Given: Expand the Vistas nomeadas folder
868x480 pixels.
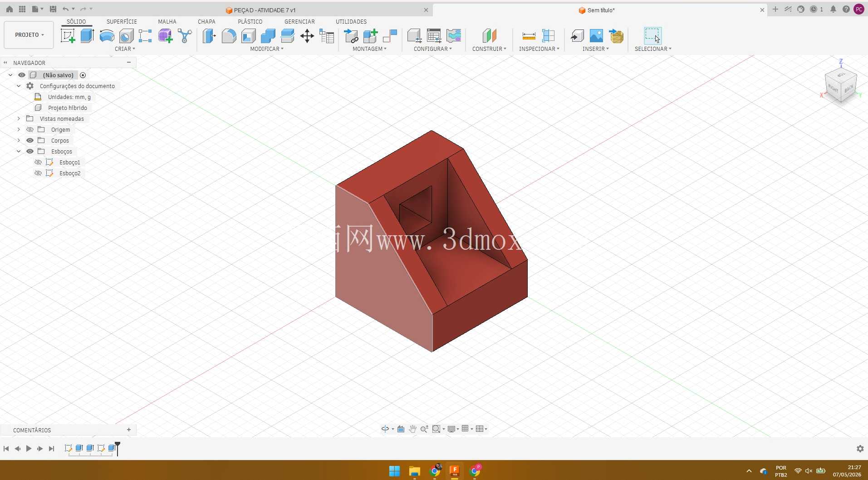Looking at the screenshot, I should (x=19, y=119).
